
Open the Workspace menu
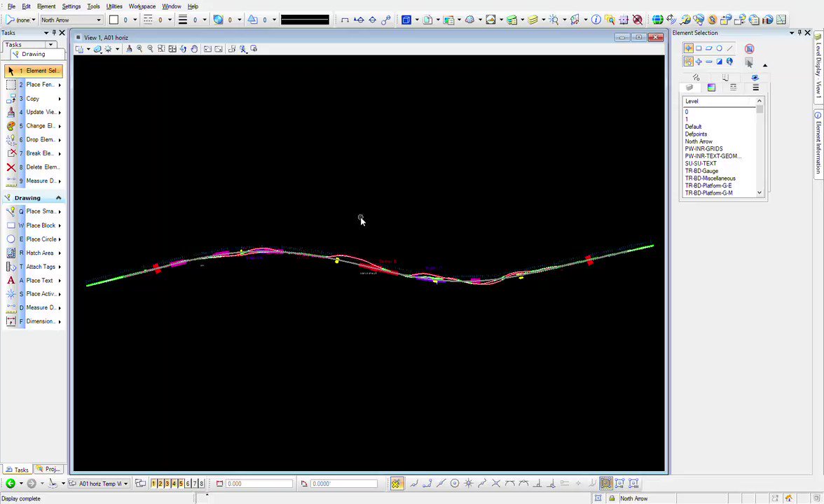(142, 6)
